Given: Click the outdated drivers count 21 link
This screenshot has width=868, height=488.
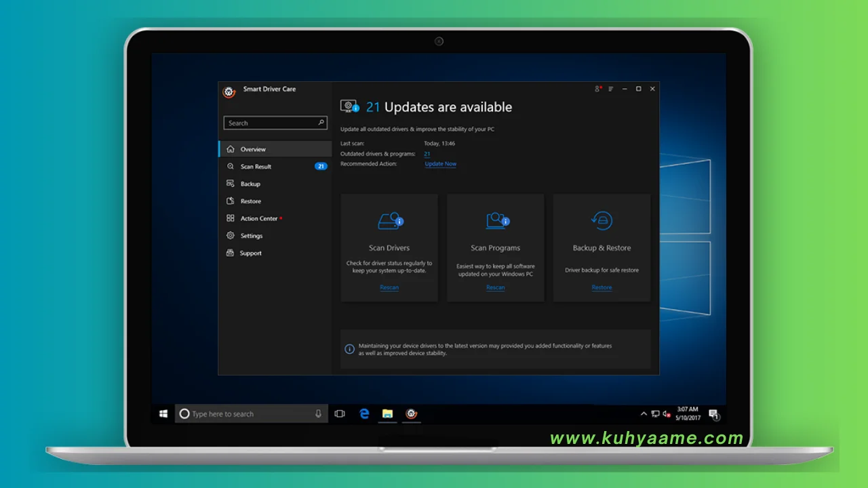Looking at the screenshot, I should click(427, 154).
